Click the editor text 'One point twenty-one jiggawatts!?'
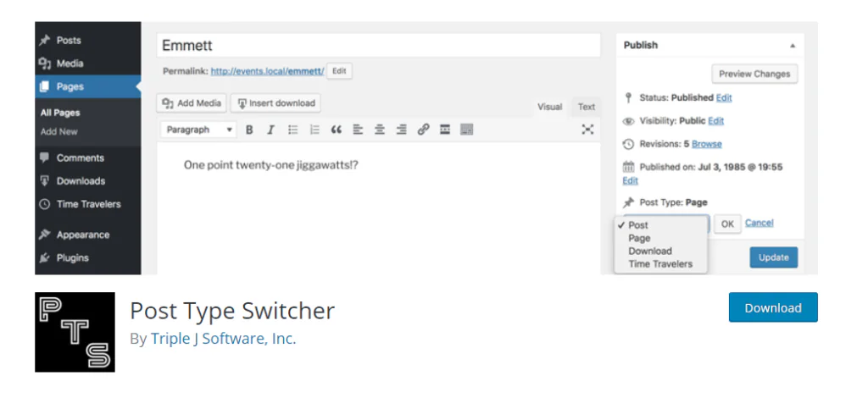 click(271, 165)
